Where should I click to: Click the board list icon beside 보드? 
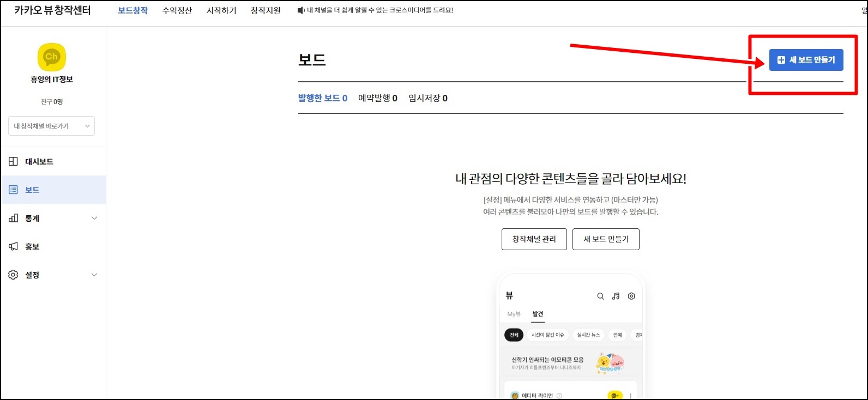tap(13, 190)
